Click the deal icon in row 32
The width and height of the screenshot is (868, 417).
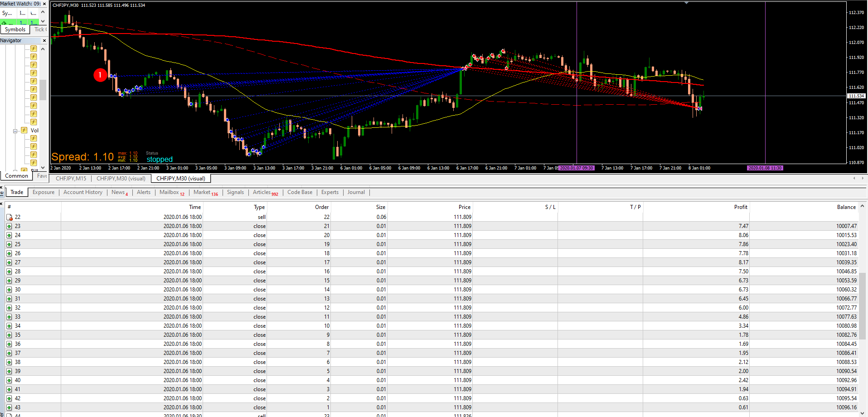pyautogui.click(x=9, y=308)
